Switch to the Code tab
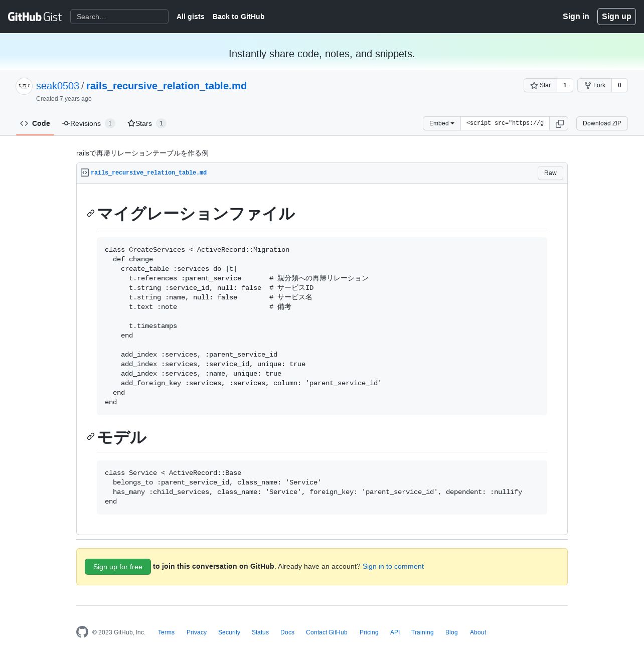The image size is (644, 663). pos(35,123)
